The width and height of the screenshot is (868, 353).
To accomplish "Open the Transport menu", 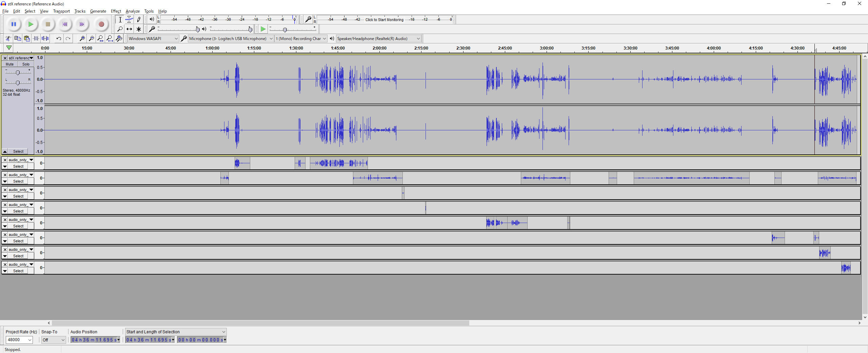I will 61,11.
